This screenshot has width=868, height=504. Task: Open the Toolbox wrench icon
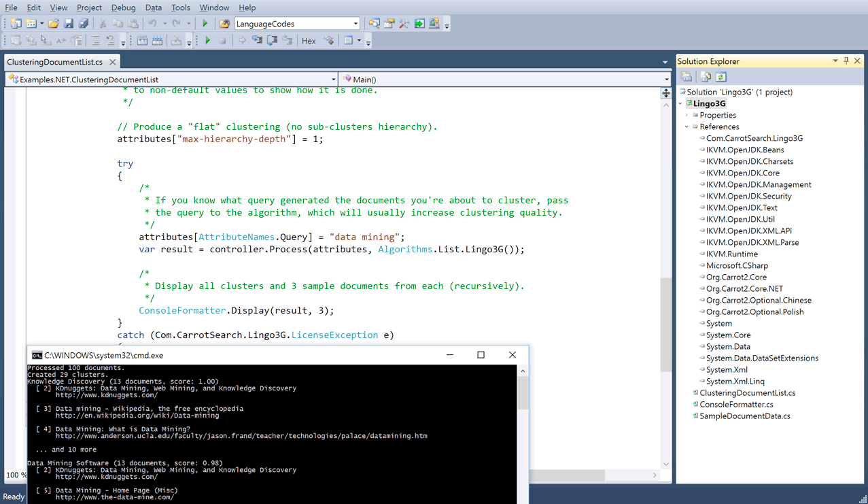tap(404, 24)
